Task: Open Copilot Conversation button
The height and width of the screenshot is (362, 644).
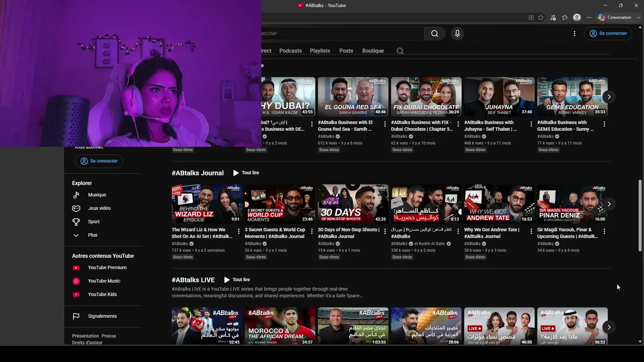Action: tap(614, 18)
